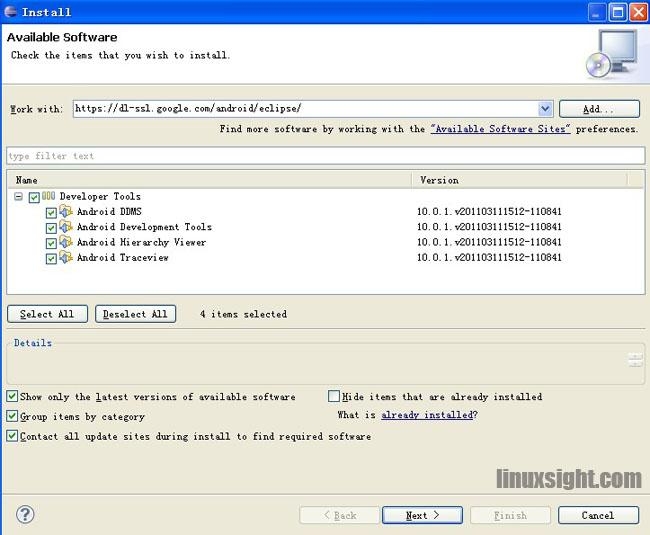The height and width of the screenshot is (535, 650).
Task: Click the Android Development Tools plugin icon
Action: [66, 227]
